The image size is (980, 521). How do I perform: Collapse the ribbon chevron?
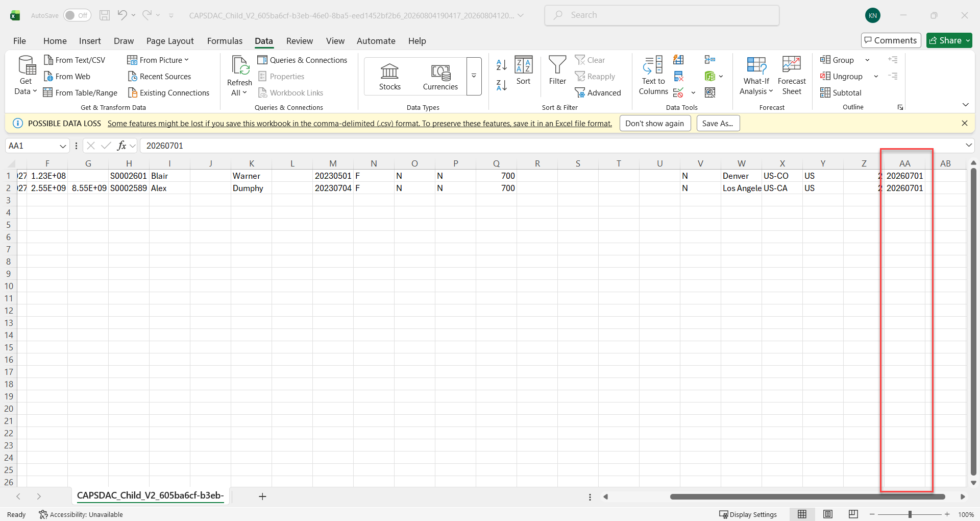tap(966, 105)
